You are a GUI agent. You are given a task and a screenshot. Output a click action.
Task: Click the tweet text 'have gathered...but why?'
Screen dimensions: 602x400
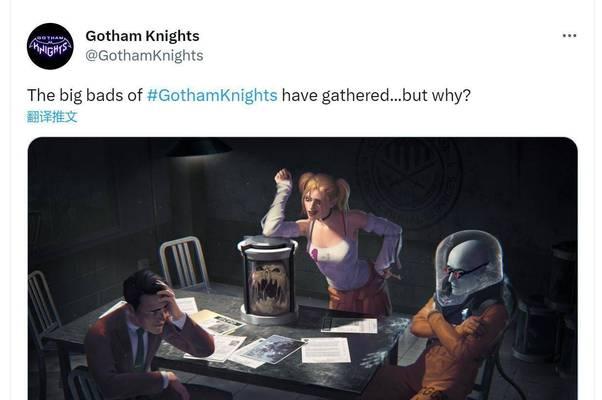376,95
